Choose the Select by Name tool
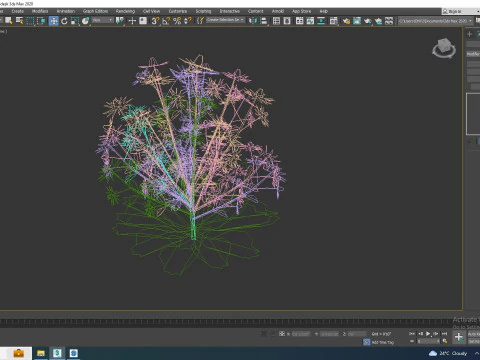 pyautogui.click(x=19, y=21)
